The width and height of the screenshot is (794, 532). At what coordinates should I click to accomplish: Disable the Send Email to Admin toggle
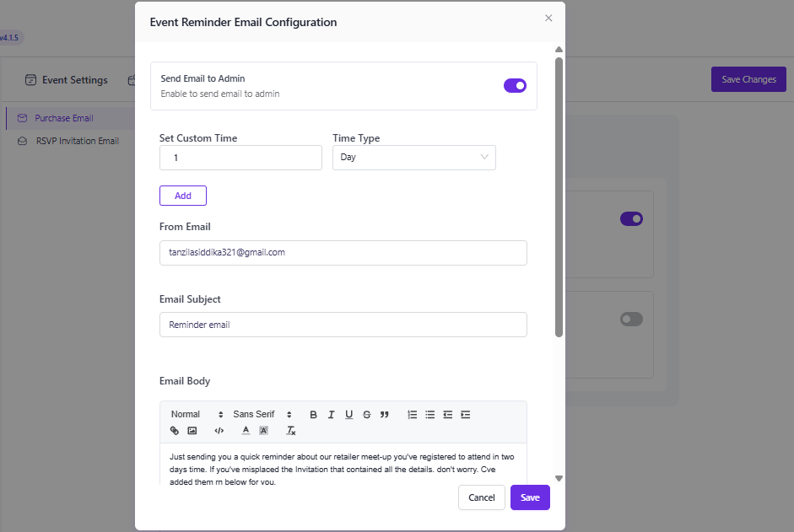click(515, 85)
